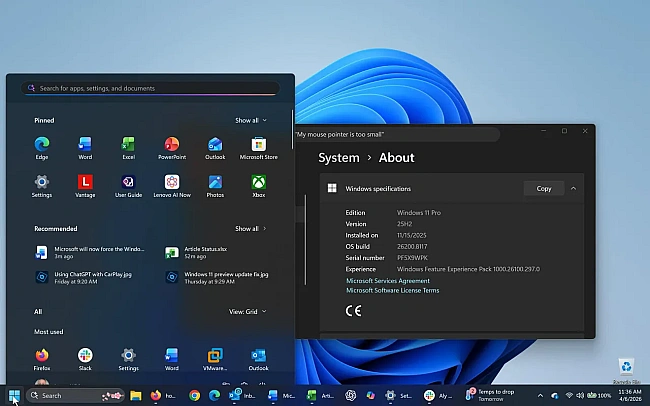Open PowerPoint in pinned apps
The width and height of the screenshot is (650, 406).
pos(172,146)
